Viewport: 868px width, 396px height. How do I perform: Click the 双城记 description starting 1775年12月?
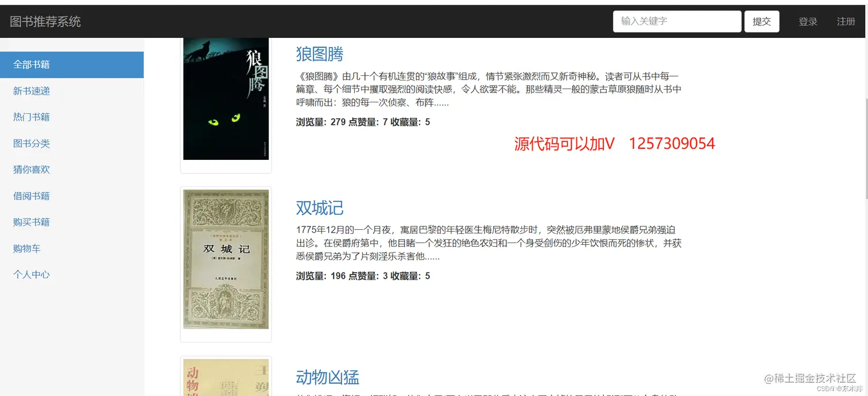[x=489, y=243]
